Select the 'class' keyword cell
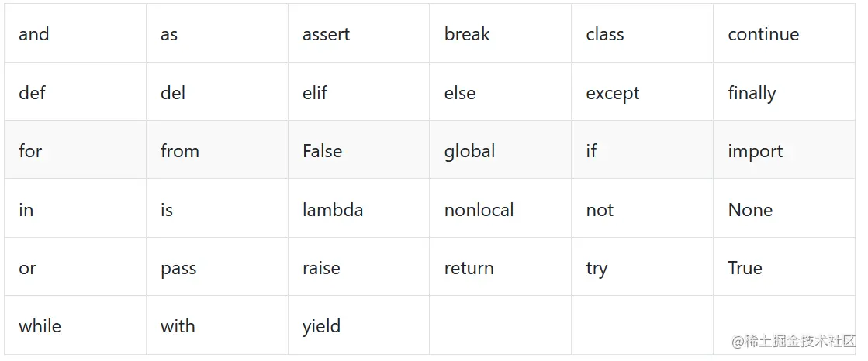 642,33
